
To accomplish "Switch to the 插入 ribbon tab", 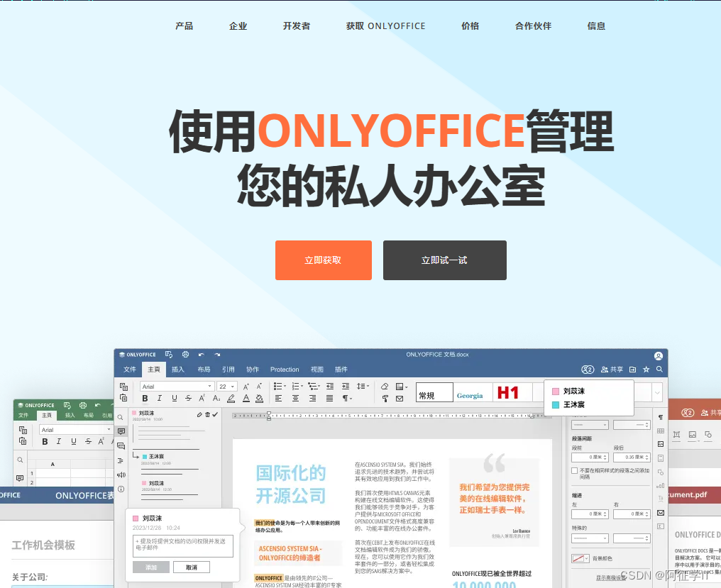I will (177, 370).
